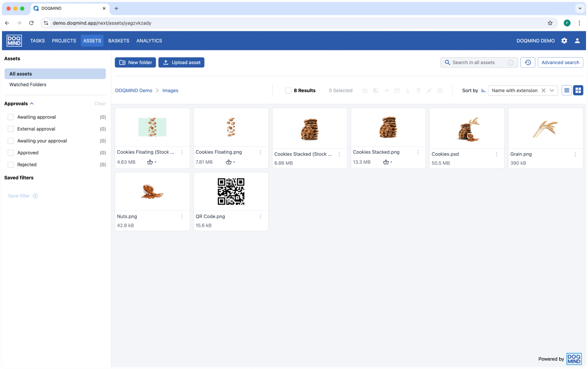Open a new browser tab
The width and height of the screenshot is (588, 369).
point(116,8)
